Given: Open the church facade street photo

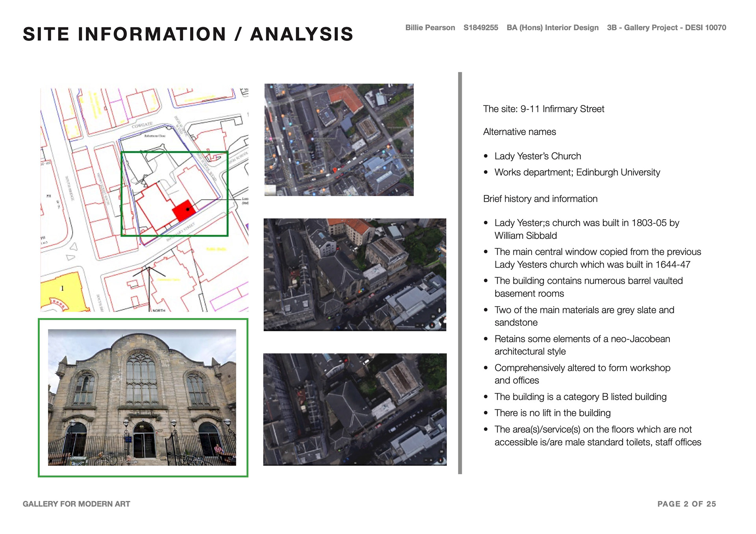Looking at the screenshot, I should point(142,397).
